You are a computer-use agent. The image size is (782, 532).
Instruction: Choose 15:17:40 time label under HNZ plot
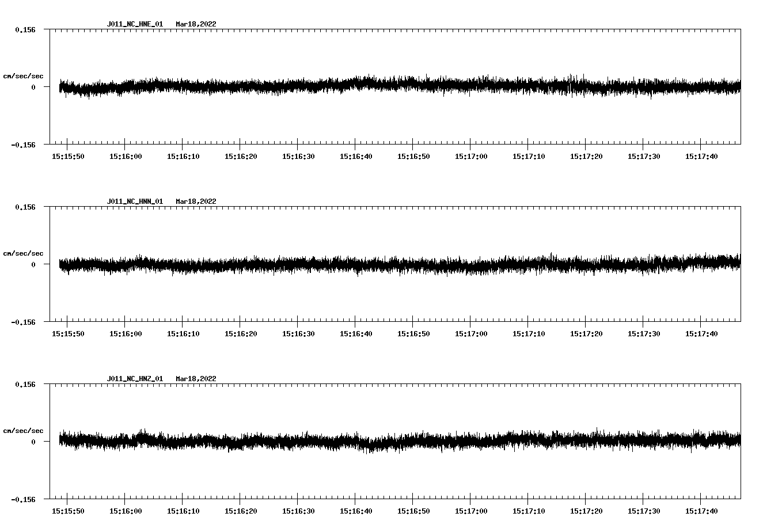701,511
